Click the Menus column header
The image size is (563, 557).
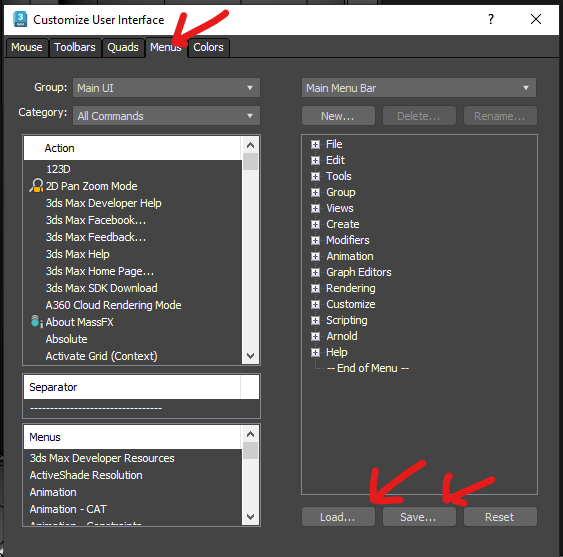(x=133, y=437)
